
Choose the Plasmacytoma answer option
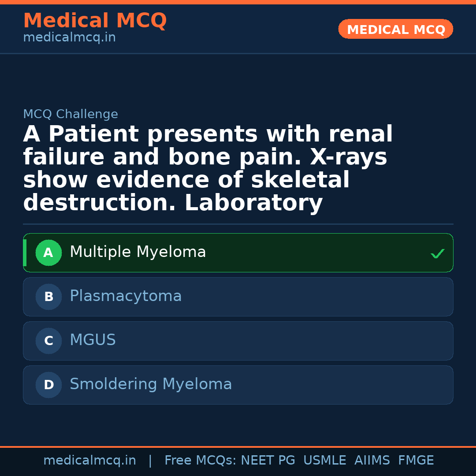point(126,296)
